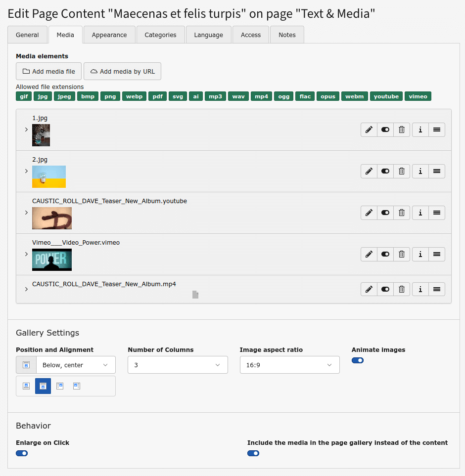Choose the leftmost position alignment icon
This screenshot has width=465, height=476.
[x=26, y=386]
